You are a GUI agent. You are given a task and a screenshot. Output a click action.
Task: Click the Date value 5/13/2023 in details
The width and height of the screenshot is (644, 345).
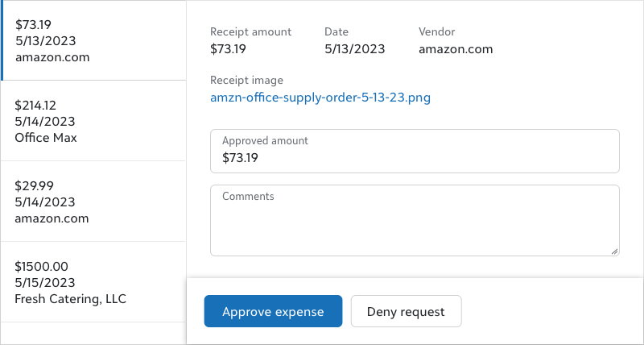(354, 49)
